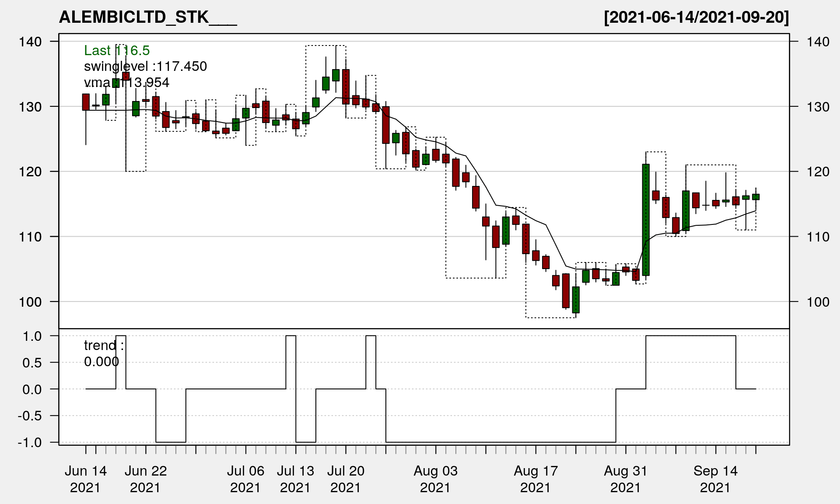
Task: Click the tall green candle in early September
Action: tap(646, 220)
